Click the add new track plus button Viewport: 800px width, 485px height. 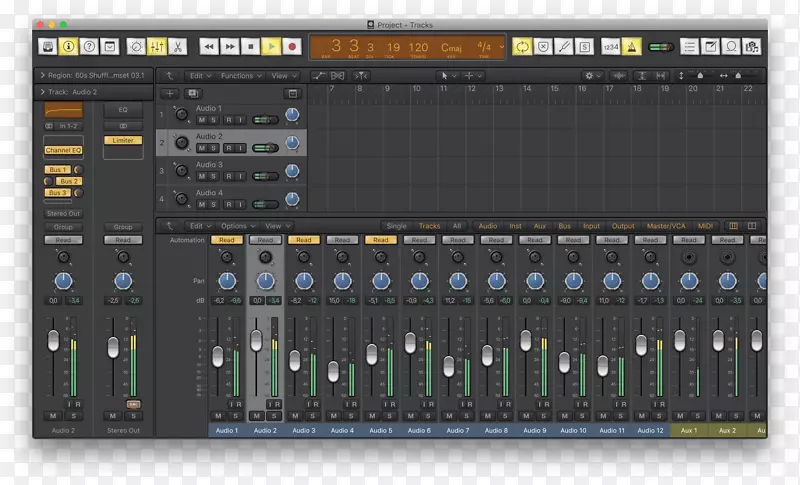click(x=170, y=93)
